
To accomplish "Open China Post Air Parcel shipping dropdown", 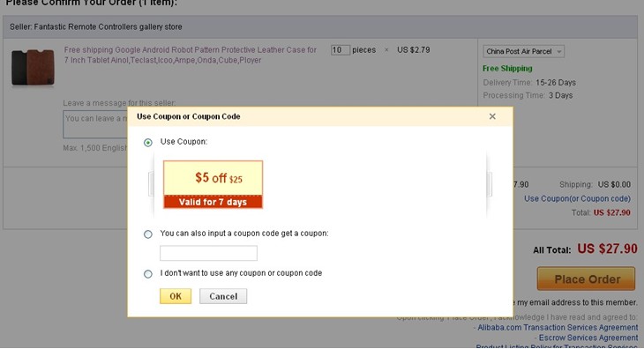I will [x=523, y=51].
